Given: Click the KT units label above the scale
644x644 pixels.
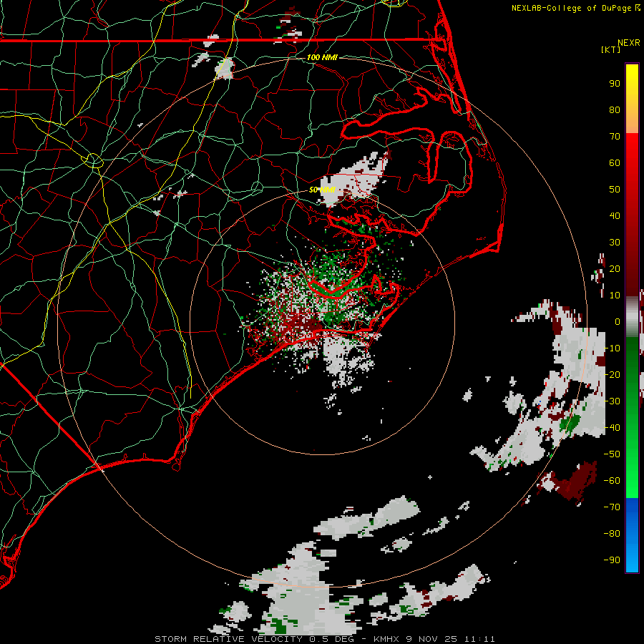Looking at the screenshot, I should click(611, 49).
